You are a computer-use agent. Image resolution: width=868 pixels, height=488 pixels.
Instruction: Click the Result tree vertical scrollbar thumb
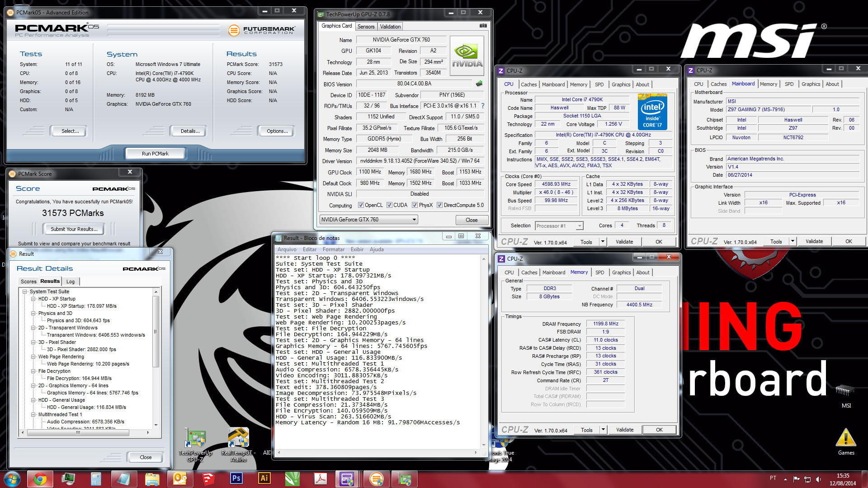pos(156,331)
